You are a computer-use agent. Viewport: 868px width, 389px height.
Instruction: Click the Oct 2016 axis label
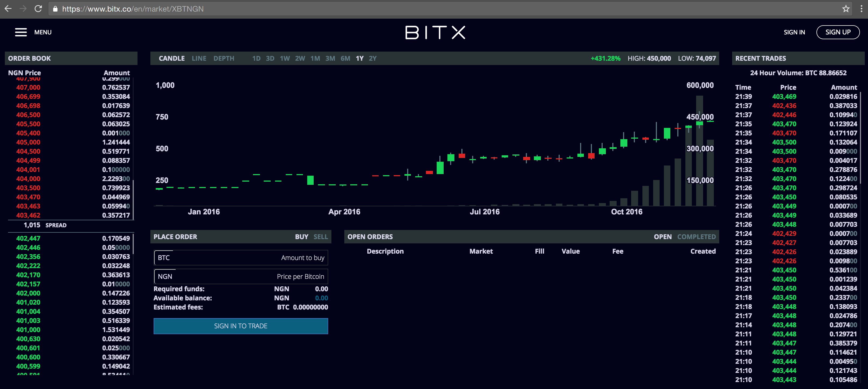point(627,212)
